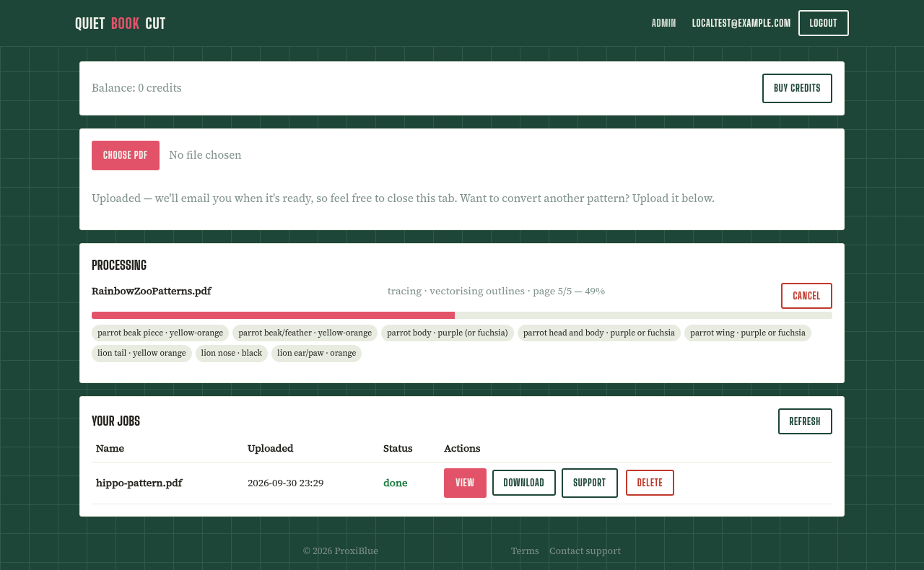924x570 pixels.
Task: Click 'Balance: 0 credits' text
Action: 136,88
